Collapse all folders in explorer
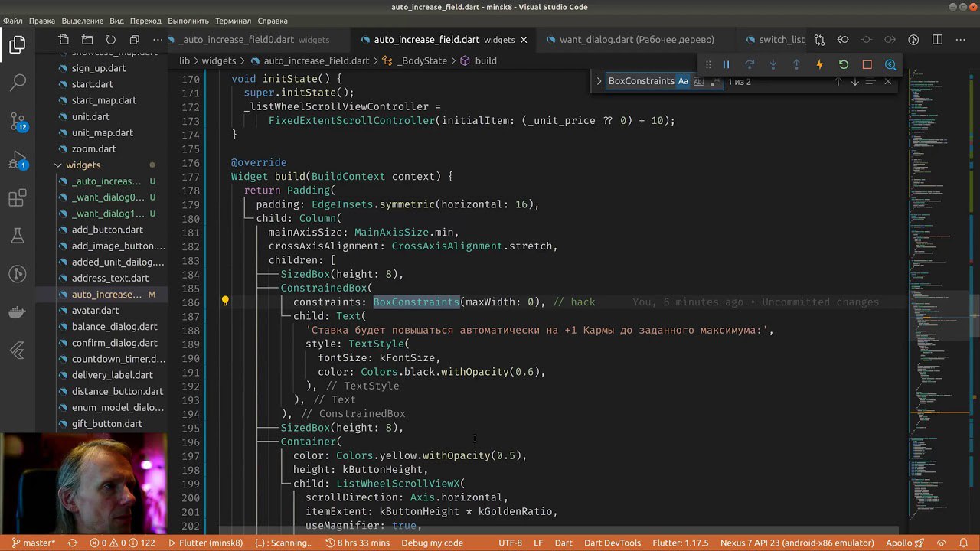This screenshot has height=551, width=980. tap(135, 40)
